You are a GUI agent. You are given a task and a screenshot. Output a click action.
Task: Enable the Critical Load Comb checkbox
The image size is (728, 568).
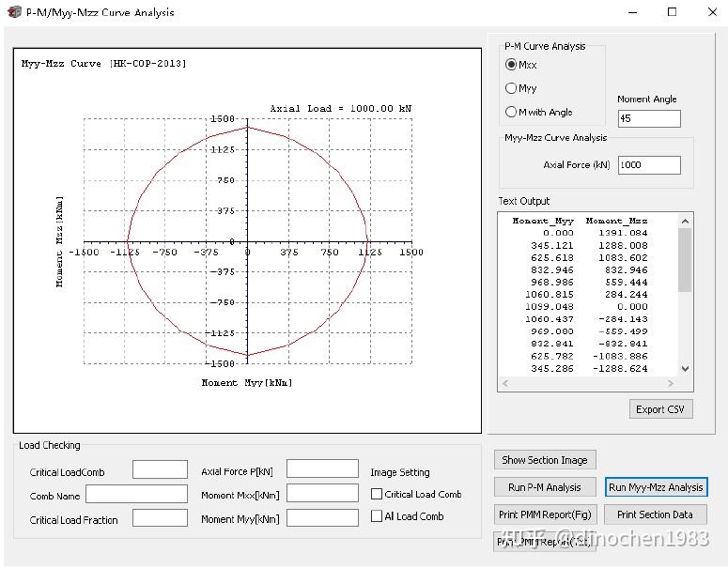[377, 494]
